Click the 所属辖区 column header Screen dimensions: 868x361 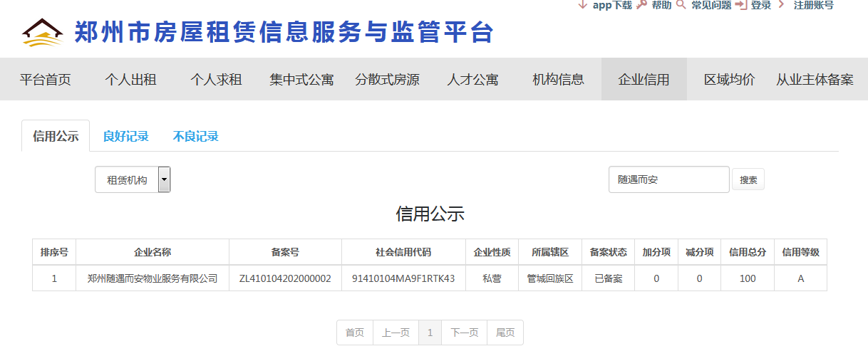(x=550, y=252)
